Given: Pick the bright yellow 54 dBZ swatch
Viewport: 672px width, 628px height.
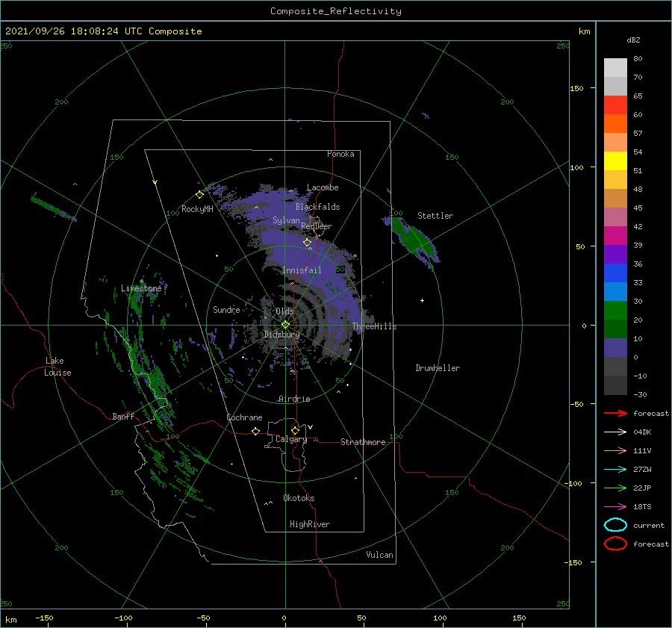Looking at the screenshot, I should [x=615, y=161].
